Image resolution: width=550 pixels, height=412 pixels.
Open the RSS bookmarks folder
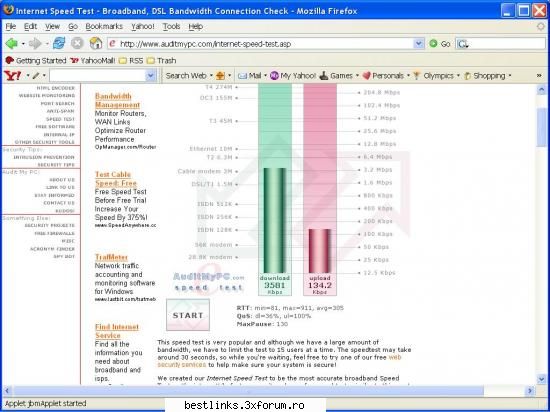[131, 61]
